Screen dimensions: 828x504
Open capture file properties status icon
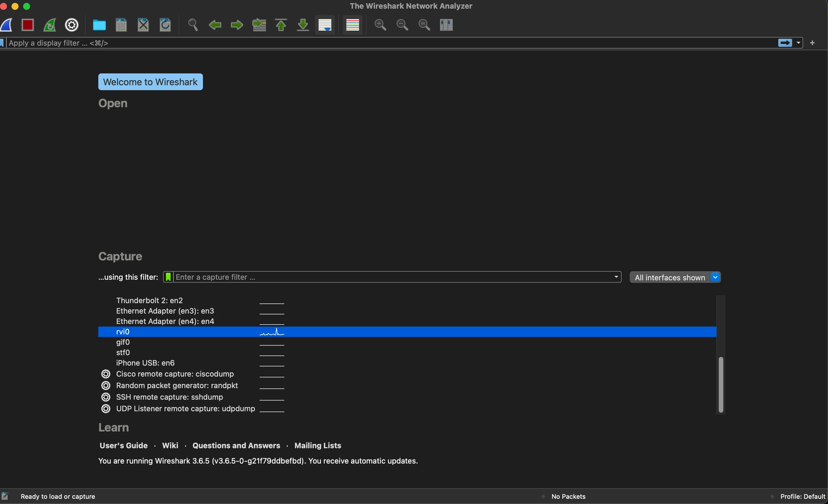[x=5, y=496]
